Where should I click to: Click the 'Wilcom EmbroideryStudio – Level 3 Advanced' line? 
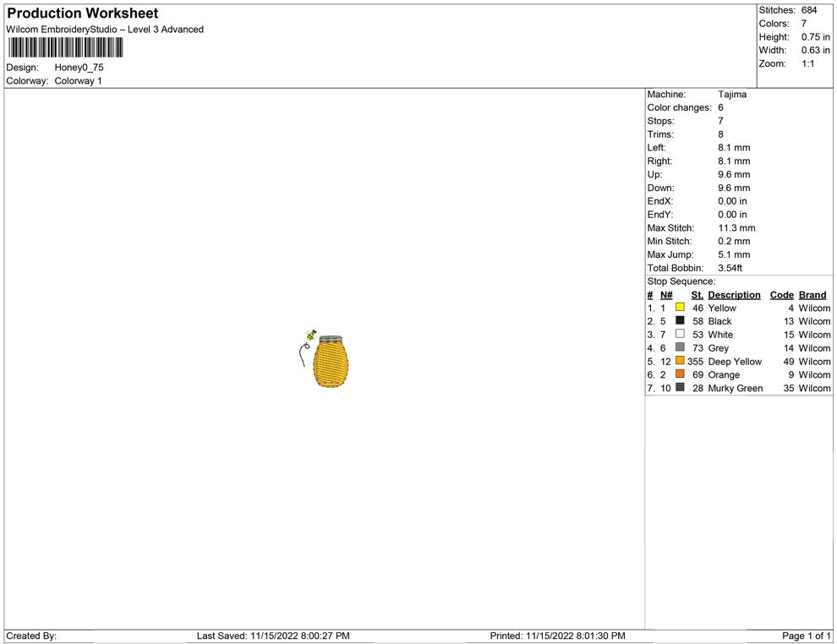105,30
